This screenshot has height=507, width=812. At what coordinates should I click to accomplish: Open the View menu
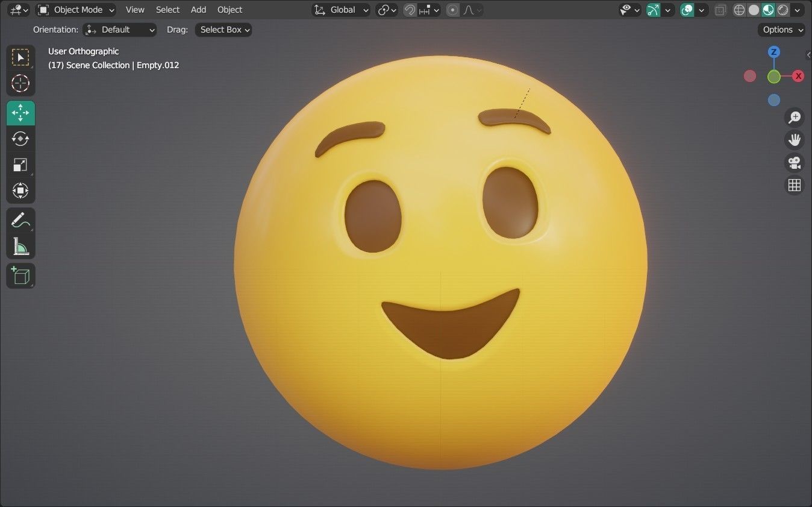pos(135,10)
